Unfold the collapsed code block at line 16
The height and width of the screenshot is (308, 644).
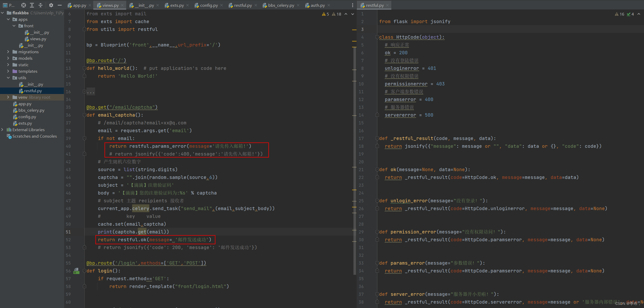point(84,92)
